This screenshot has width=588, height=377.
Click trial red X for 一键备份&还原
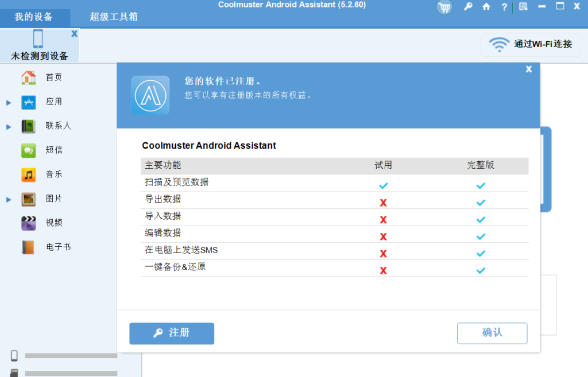click(383, 271)
